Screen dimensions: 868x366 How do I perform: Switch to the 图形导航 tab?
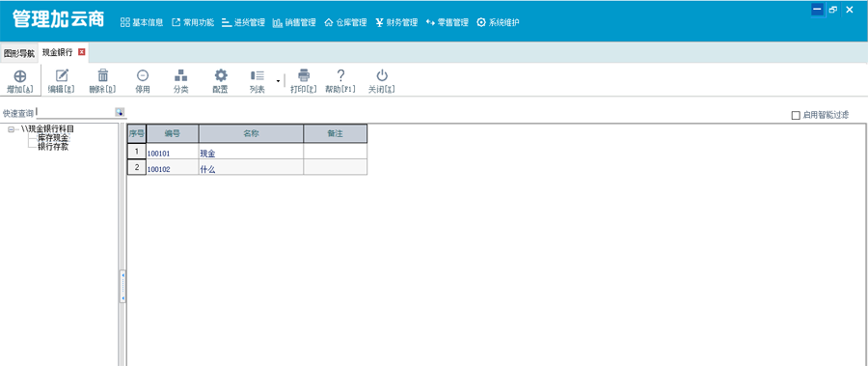click(19, 54)
